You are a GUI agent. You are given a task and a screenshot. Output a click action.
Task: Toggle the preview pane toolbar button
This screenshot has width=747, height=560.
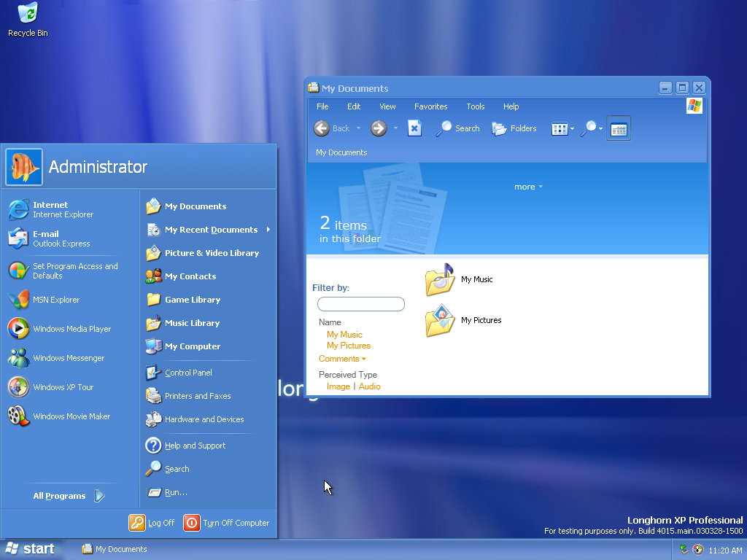tap(619, 129)
